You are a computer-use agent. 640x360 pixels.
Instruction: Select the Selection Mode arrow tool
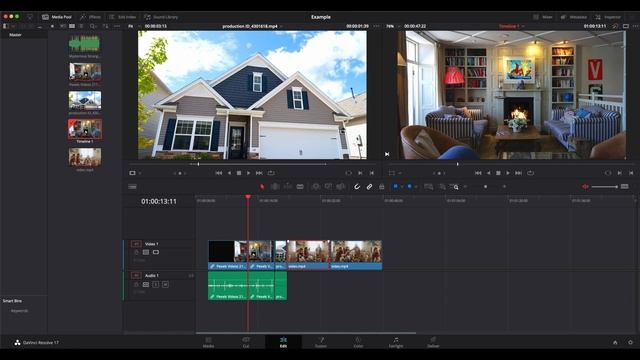262,187
